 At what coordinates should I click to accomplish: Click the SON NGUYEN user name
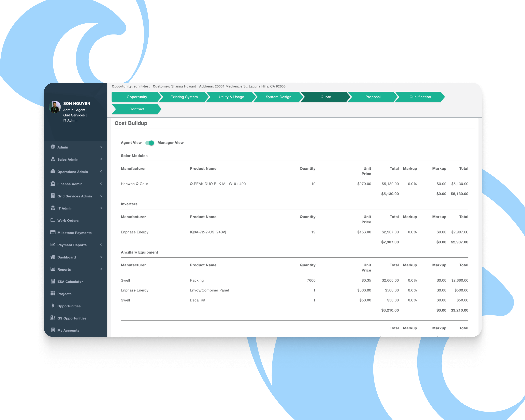click(77, 103)
